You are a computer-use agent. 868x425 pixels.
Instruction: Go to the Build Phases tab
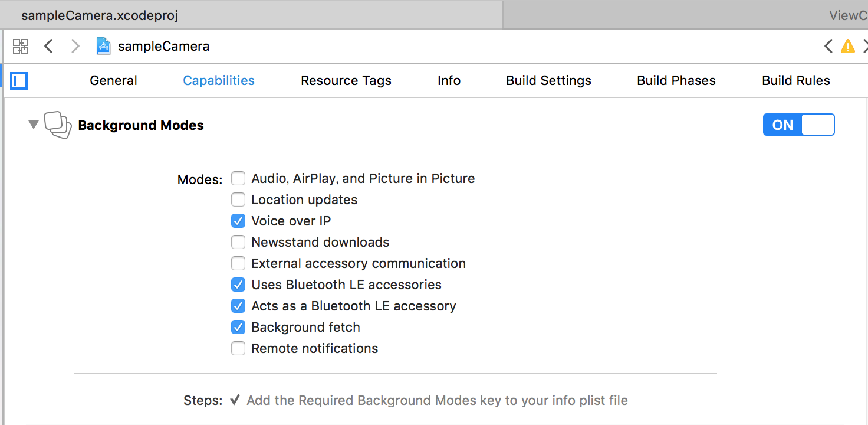(676, 80)
